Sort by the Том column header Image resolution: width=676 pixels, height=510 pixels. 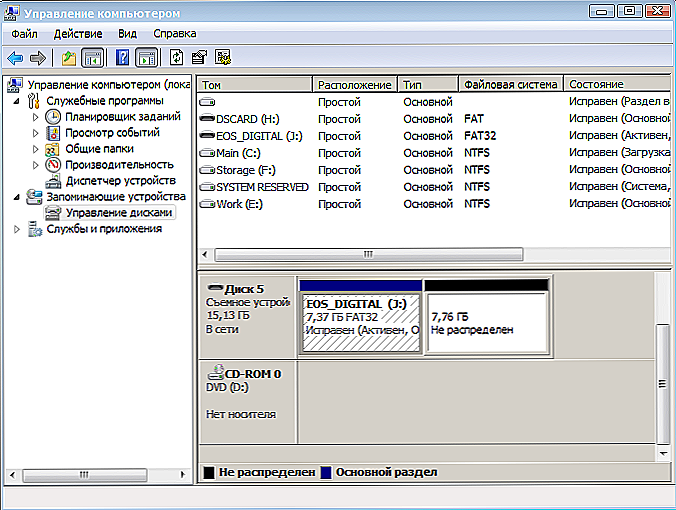tap(254, 84)
